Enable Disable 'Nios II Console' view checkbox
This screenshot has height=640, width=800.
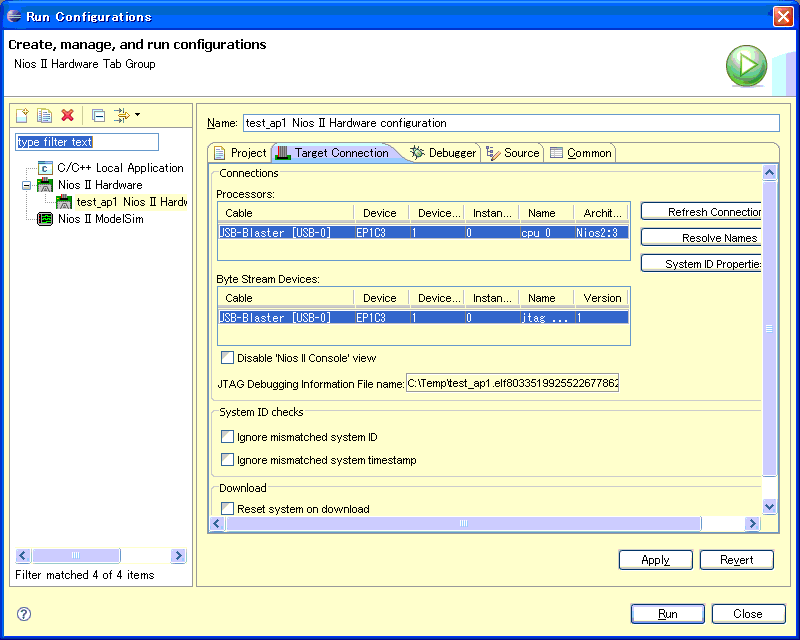tap(228, 358)
